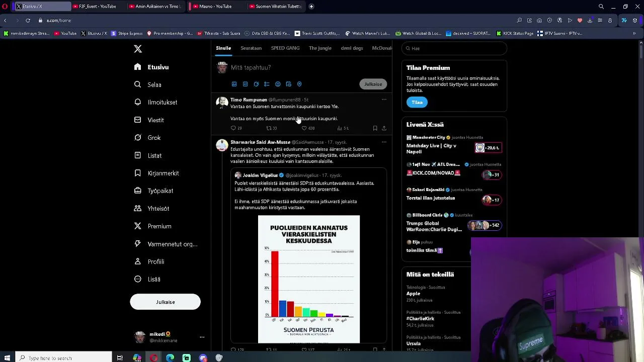644x362 pixels.
Task: Click the Hae search field
Action: coord(454,48)
